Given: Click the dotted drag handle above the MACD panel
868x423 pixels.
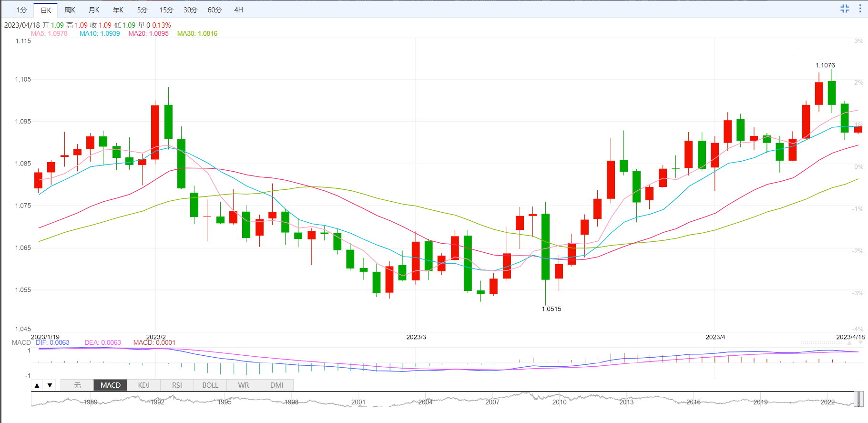Looking at the screenshot, I should (x=821, y=343).
